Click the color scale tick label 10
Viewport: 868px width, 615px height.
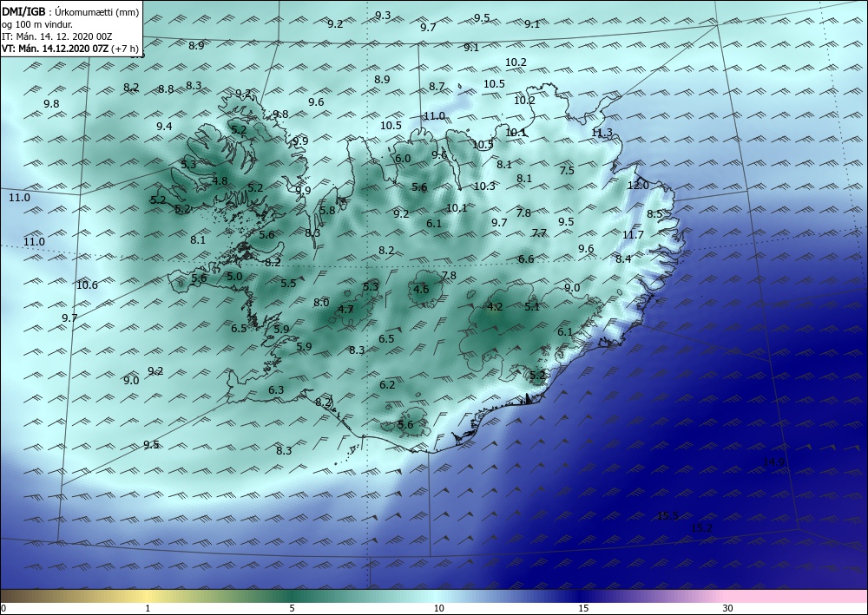point(438,608)
